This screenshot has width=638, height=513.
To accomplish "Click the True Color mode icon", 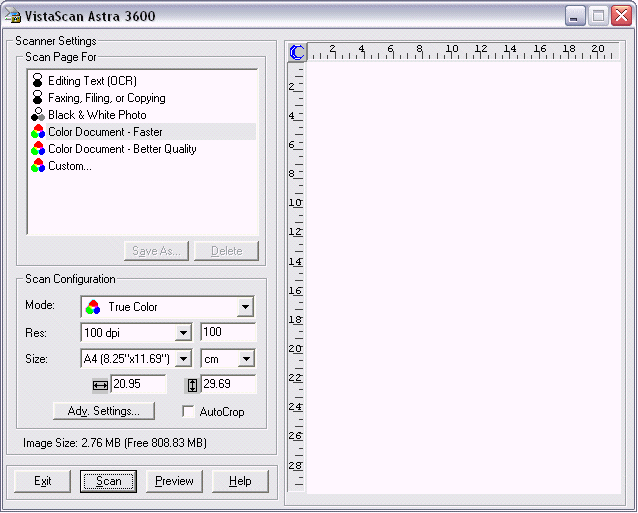I will (93, 307).
